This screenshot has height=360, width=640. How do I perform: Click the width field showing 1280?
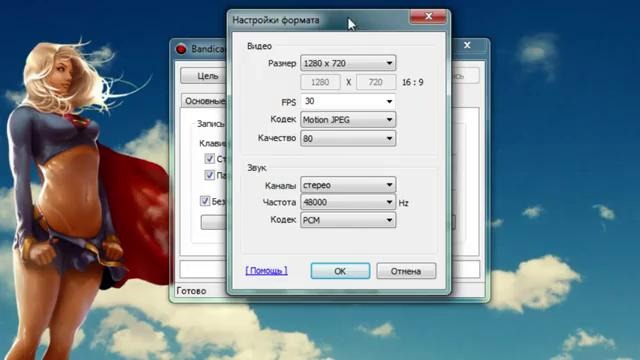pos(320,82)
